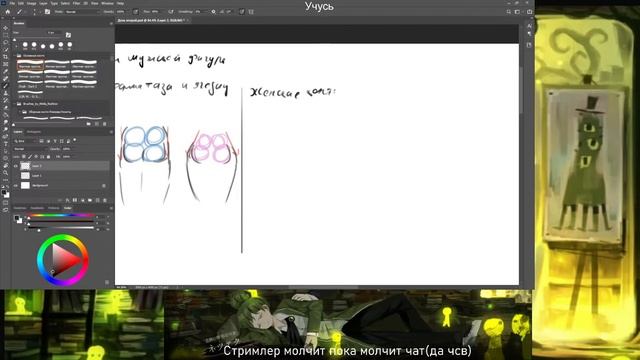Screen dimensions: 640x360
Task: Delete brush with Brushes panel trash icon
Action: (104, 124)
